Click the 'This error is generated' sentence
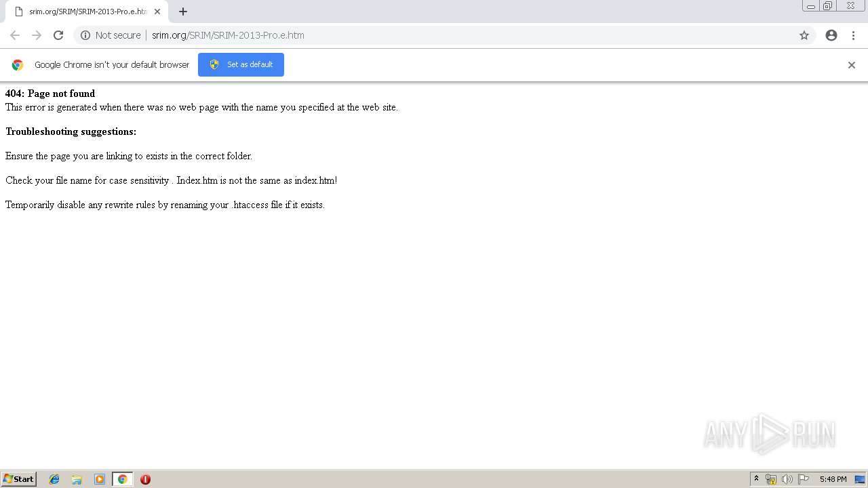Viewport: 868px width, 488px height. pos(201,107)
